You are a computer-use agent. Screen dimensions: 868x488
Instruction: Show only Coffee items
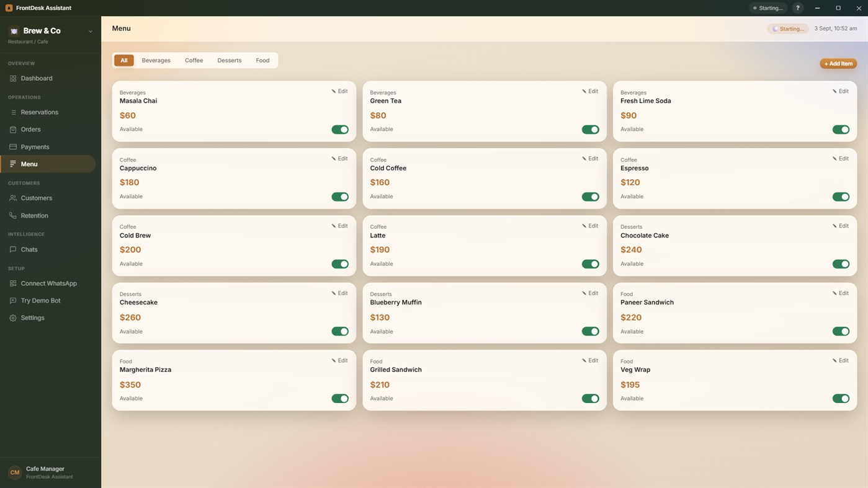[x=194, y=61]
